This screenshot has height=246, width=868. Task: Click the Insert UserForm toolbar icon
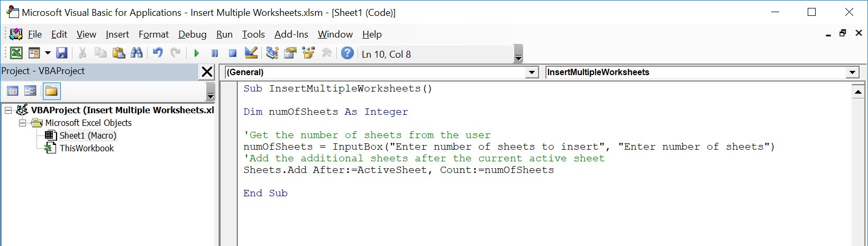[34, 53]
